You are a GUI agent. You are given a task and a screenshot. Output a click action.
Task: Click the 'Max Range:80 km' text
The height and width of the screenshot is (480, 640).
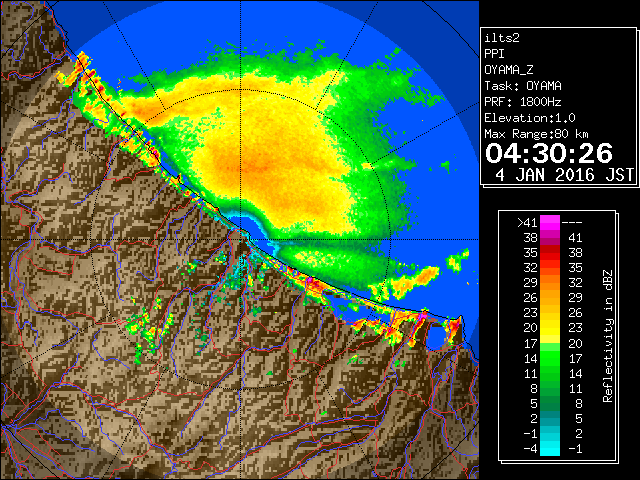(x=536, y=134)
